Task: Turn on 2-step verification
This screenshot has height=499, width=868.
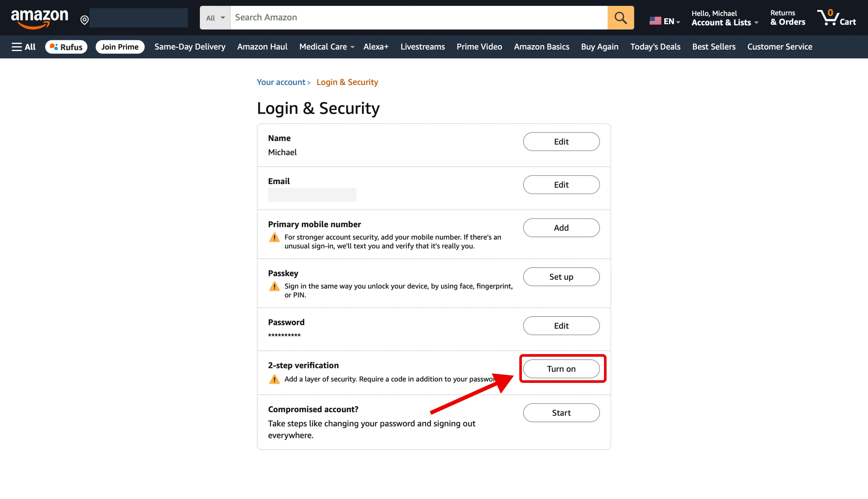Action: [x=561, y=369]
